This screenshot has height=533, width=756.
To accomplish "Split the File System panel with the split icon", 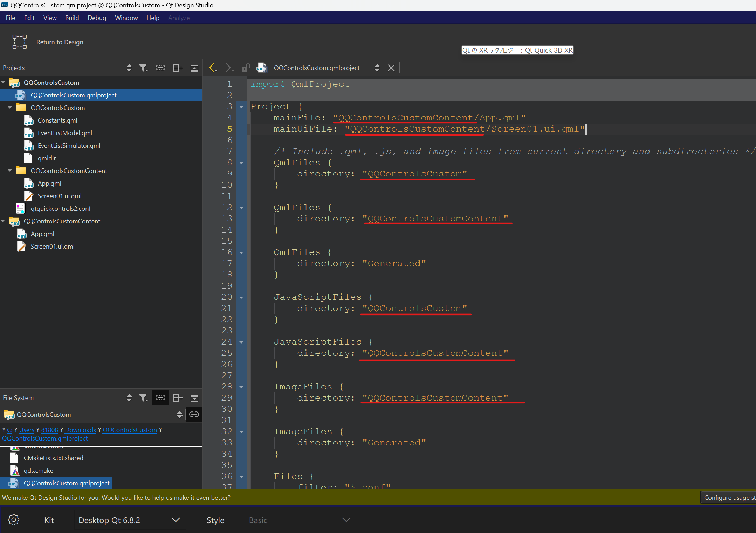I will [x=178, y=397].
